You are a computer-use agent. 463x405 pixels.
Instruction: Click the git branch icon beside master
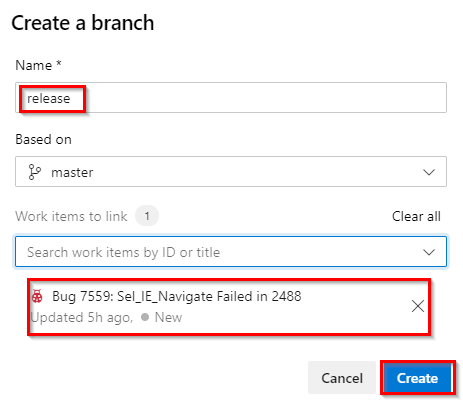[35, 172]
